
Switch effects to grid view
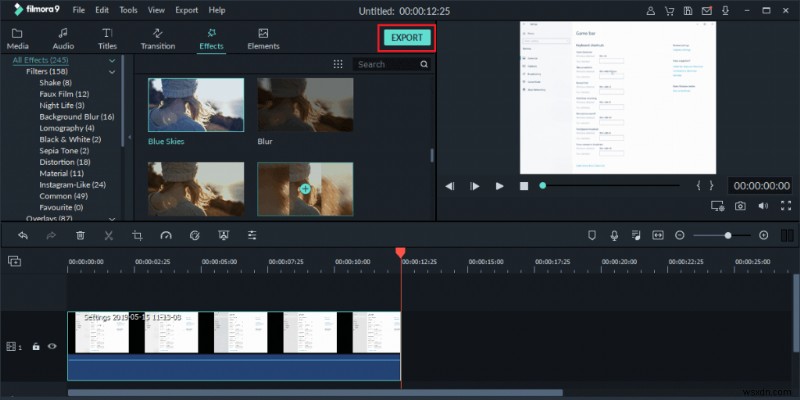(x=338, y=64)
